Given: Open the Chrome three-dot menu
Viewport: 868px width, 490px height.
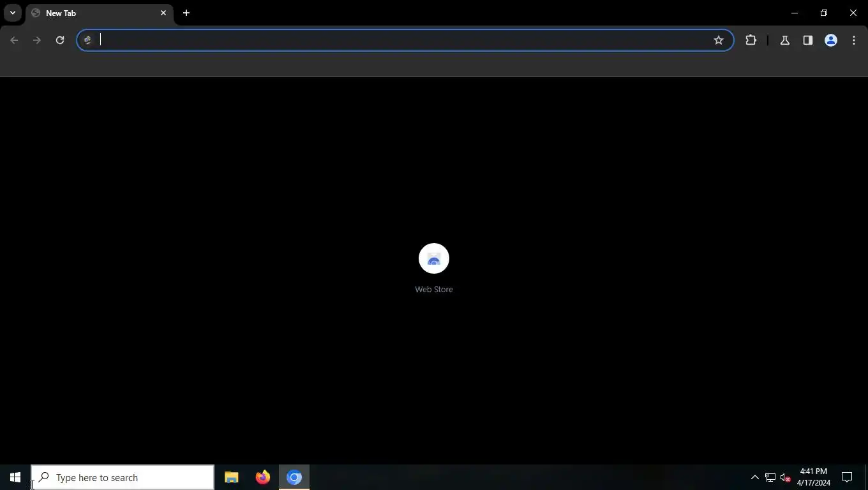Looking at the screenshot, I should (x=854, y=40).
